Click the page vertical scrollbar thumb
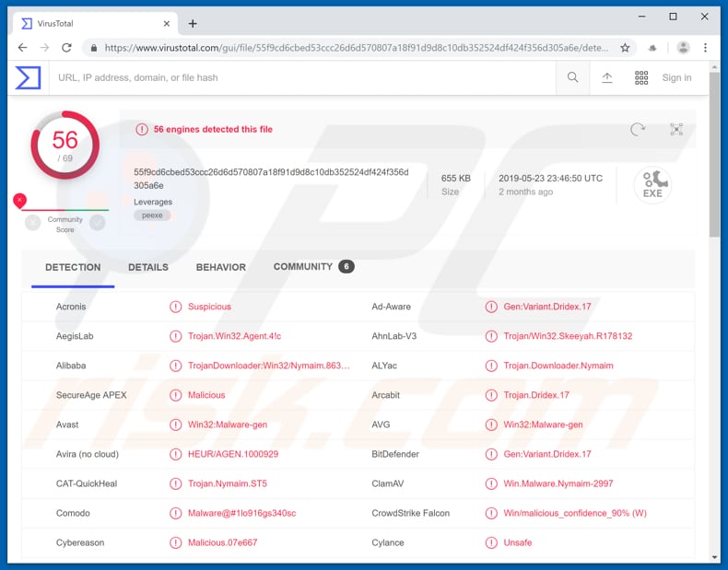Viewport: 728px width, 570px height. [x=715, y=156]
